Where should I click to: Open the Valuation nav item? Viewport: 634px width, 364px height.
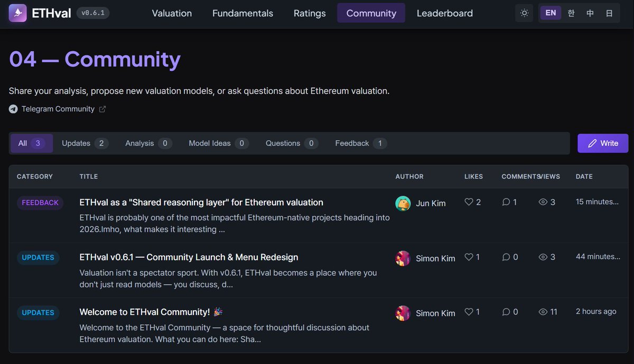tap(172, 13)
